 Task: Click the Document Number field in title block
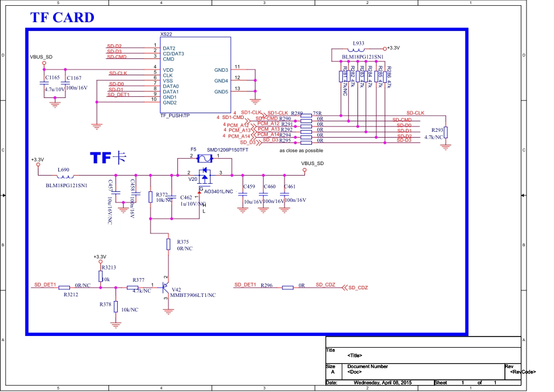367,366
